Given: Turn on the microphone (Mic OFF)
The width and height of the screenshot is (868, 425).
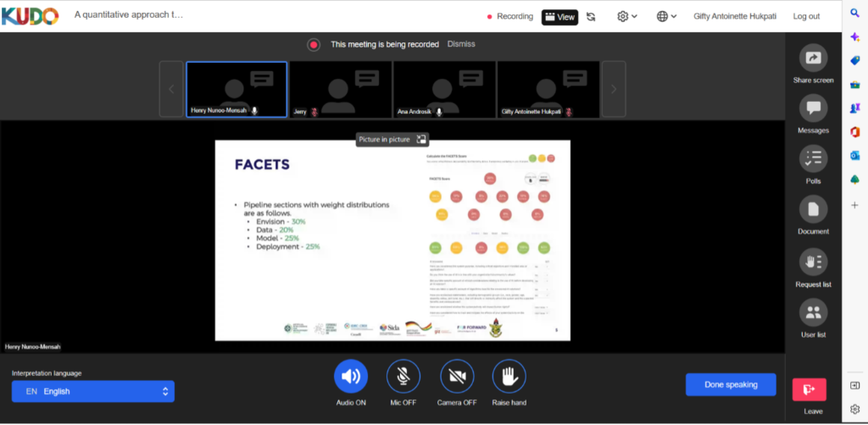Looking at the screenshot, I should coord(403,377).
